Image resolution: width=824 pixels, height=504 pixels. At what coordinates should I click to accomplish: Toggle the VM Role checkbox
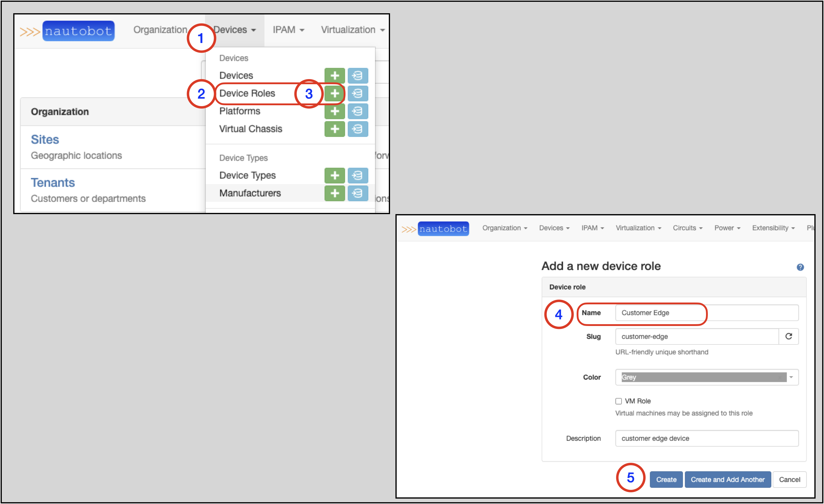coord(618,400)
